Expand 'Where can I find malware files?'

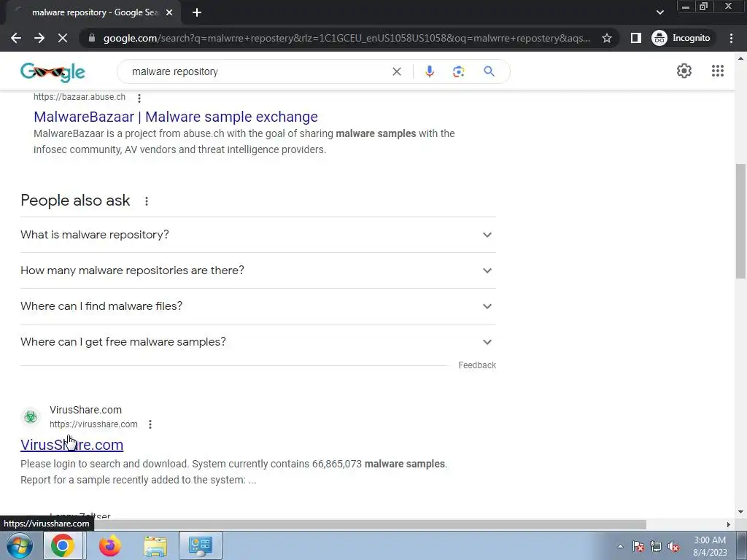coord(258,306)
